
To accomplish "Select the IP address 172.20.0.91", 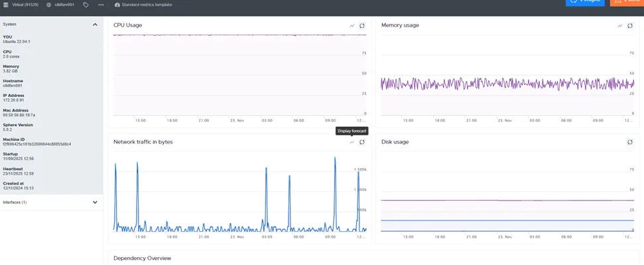I will pos(13,100).
